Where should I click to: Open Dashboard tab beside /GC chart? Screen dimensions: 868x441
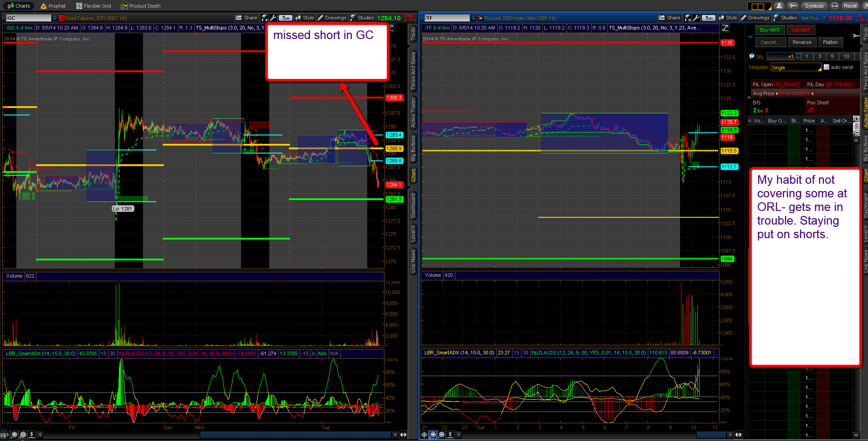413,206
